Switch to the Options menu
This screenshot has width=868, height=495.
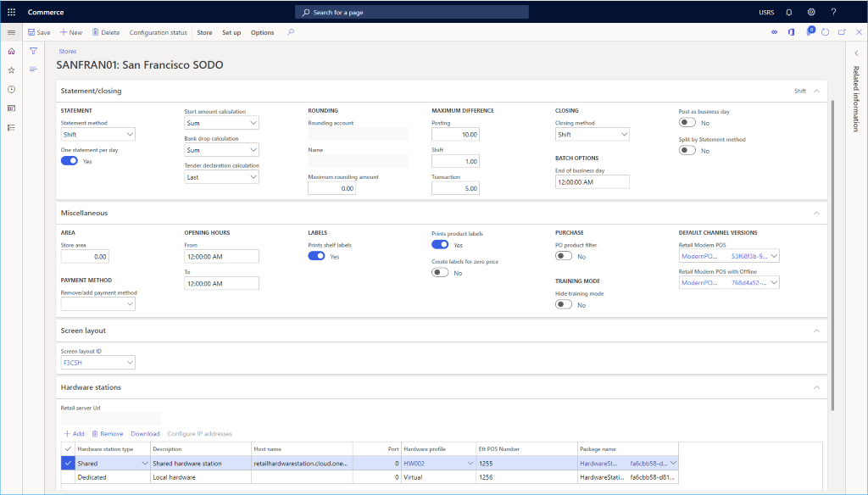pyautogui.click(x=262, y=31)
